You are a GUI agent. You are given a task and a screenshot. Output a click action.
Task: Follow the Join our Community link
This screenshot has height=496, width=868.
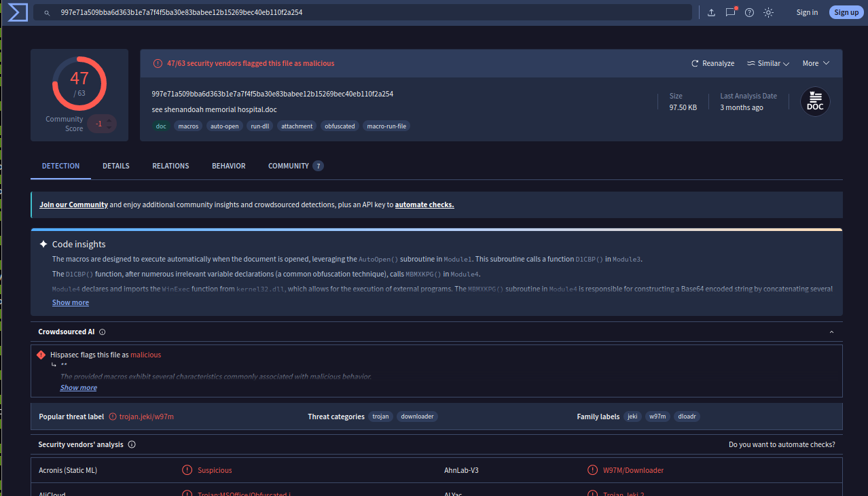pyautogui.click(x=73, y=205)
